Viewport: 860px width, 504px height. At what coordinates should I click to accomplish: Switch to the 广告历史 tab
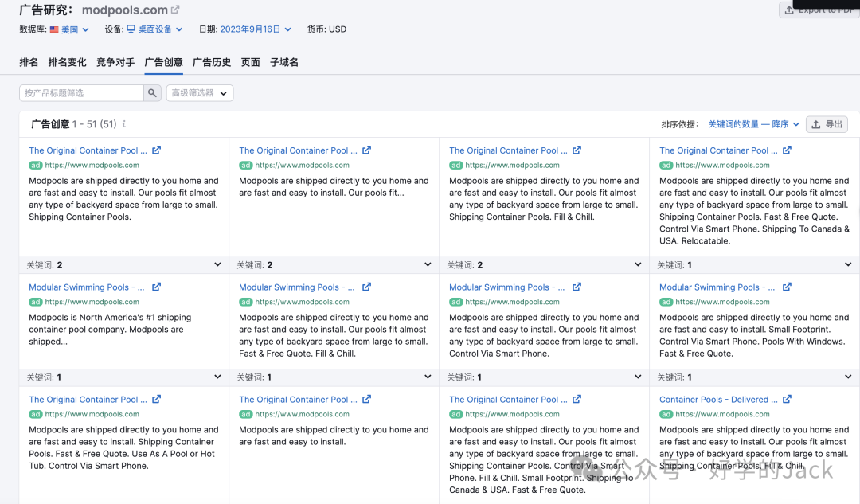[x=212, y=63]
